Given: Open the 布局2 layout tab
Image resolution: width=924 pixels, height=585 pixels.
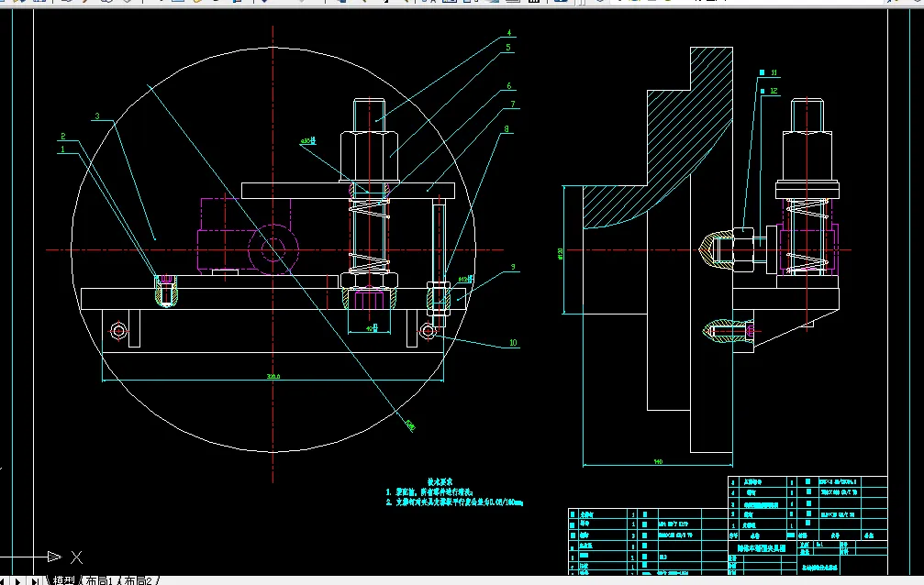Looking at the screenshot, I should pos(139,580).
